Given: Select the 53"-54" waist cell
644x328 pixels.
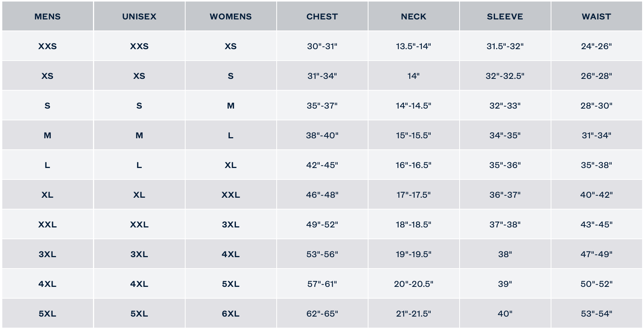Looking at the screenshot, I should (596, 314).
